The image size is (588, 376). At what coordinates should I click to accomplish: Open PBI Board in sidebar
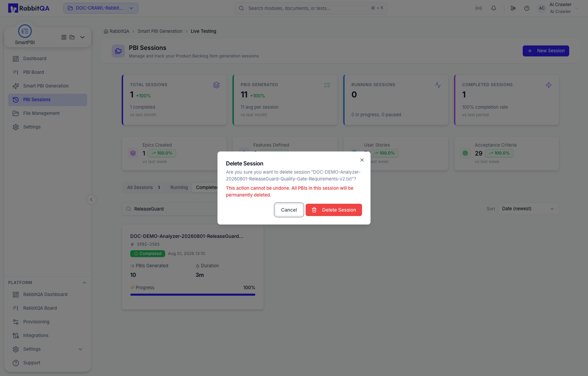pyautogui.click(x=48, y=72)
